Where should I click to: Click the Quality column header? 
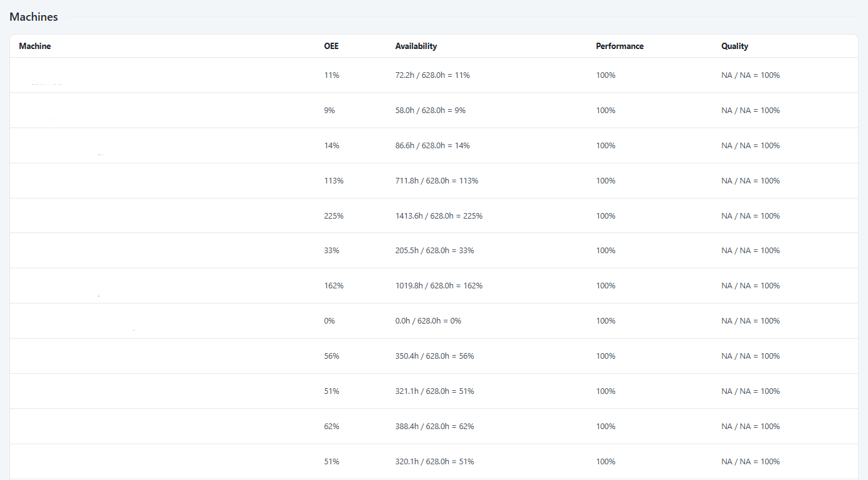[x=734, y=46]
